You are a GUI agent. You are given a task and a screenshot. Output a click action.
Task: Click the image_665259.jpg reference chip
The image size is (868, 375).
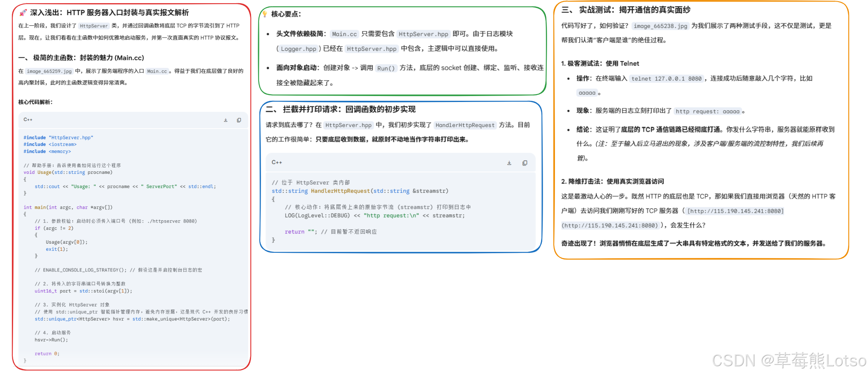click(49, 71)
